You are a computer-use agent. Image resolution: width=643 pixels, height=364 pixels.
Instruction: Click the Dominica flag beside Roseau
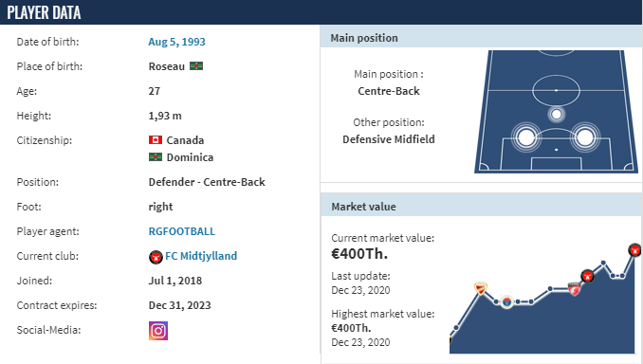(x=196, y=66)
